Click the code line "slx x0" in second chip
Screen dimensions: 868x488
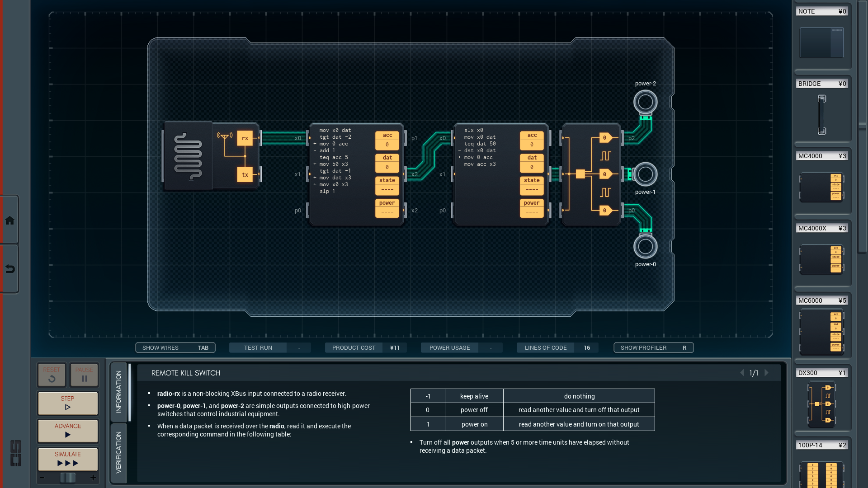473,130
